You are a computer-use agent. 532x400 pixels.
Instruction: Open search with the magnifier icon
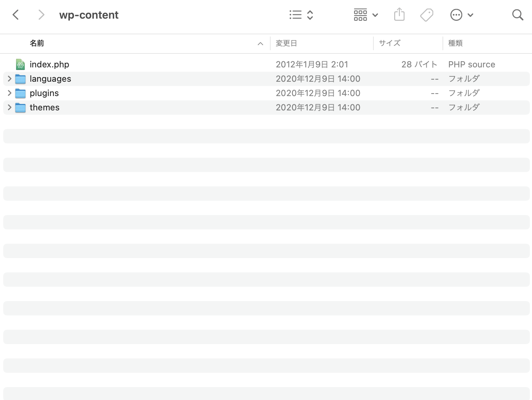[517, 15]
